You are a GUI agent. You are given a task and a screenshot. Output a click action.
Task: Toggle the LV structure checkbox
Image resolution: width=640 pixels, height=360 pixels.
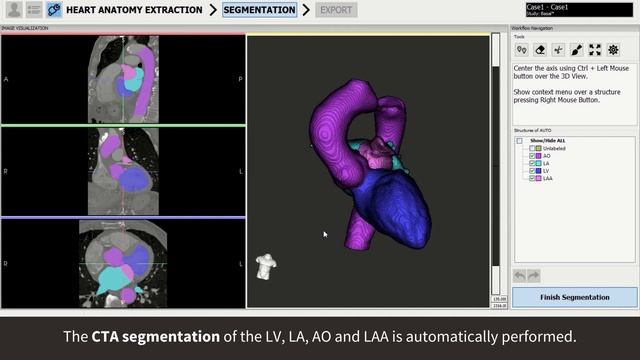(x=532, y=171)
